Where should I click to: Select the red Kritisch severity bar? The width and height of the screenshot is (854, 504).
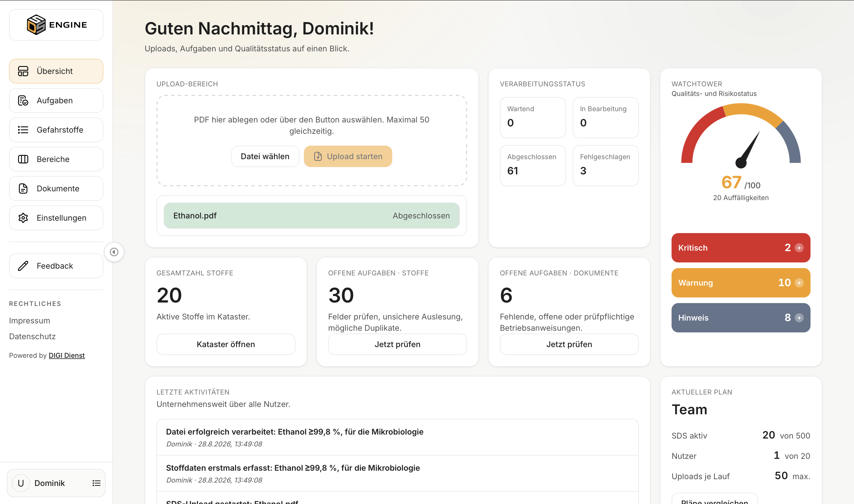741,248
